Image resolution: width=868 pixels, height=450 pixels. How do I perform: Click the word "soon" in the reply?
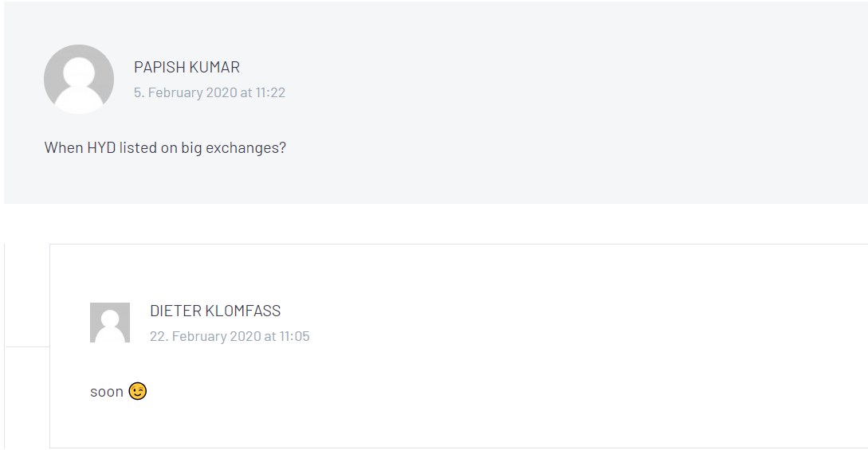click(x=107, y=392)
